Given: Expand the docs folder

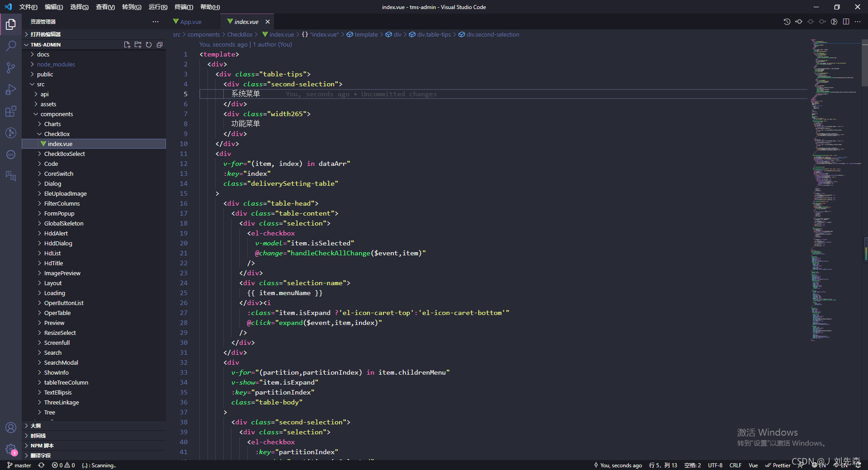Looking at the screenshot, I should (x=94, y=54).
